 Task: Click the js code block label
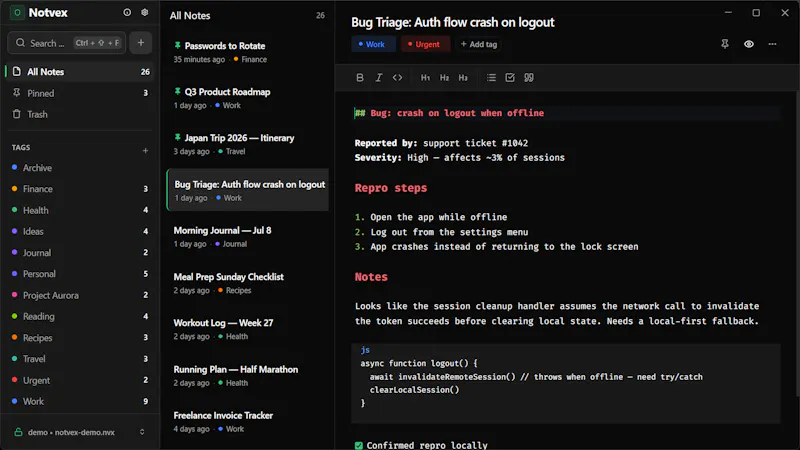click(x=365, y=350)
